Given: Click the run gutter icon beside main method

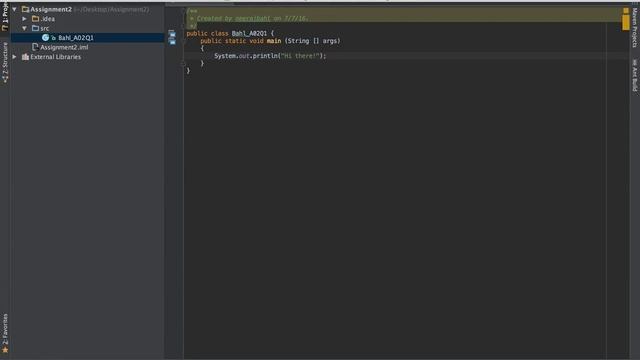Looking at the screenshot, I should [x=172, y=41].
